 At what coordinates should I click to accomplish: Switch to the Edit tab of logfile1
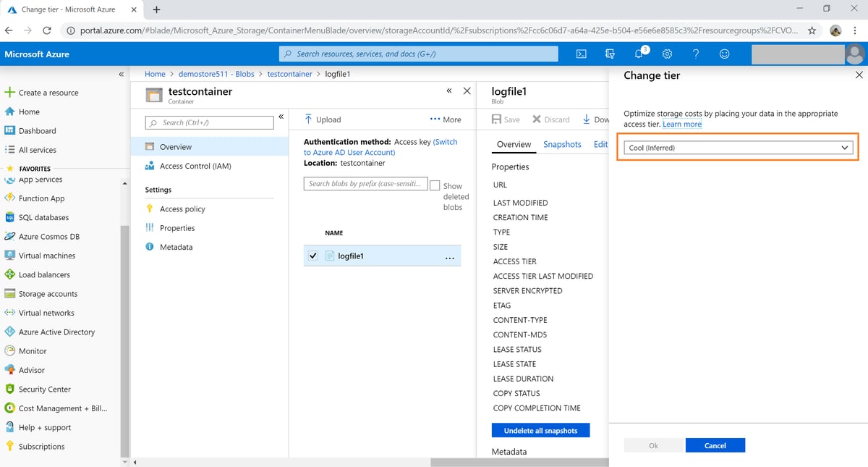pos(600,144)
